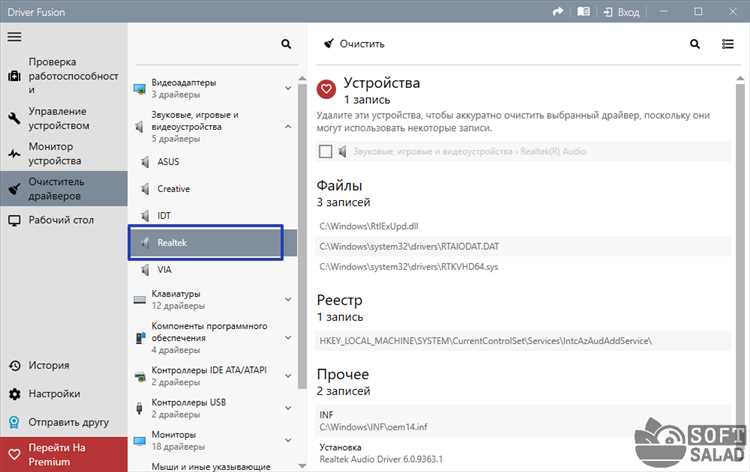Click the Контроллеры IDE ATA/ATAPI icon

140,376
